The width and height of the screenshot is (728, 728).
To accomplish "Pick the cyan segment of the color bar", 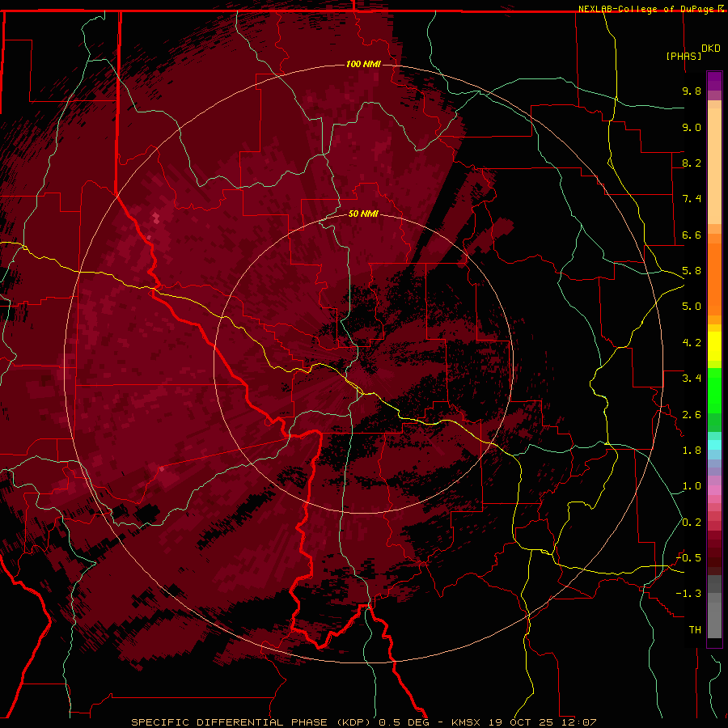I will pyautogui.click(x=714, y=445).
